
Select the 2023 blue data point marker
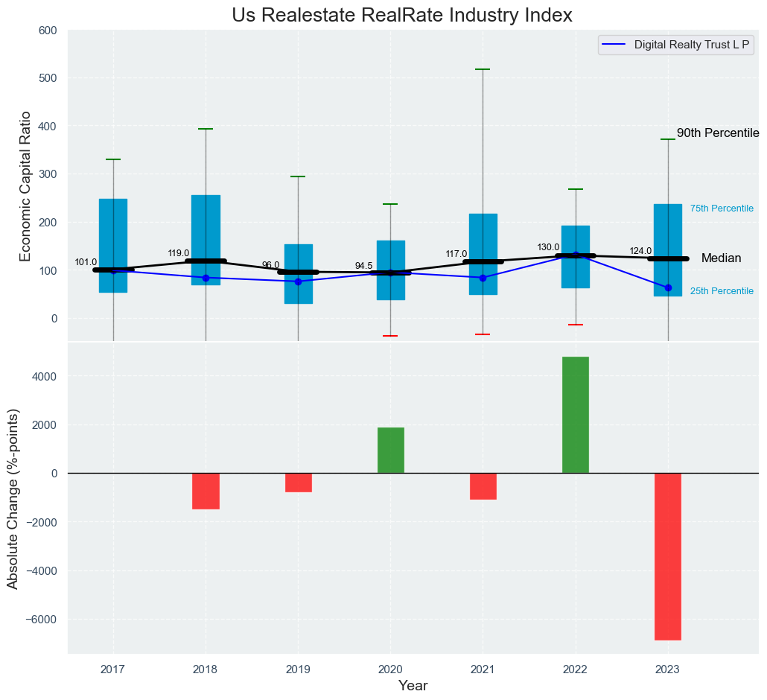668,287
